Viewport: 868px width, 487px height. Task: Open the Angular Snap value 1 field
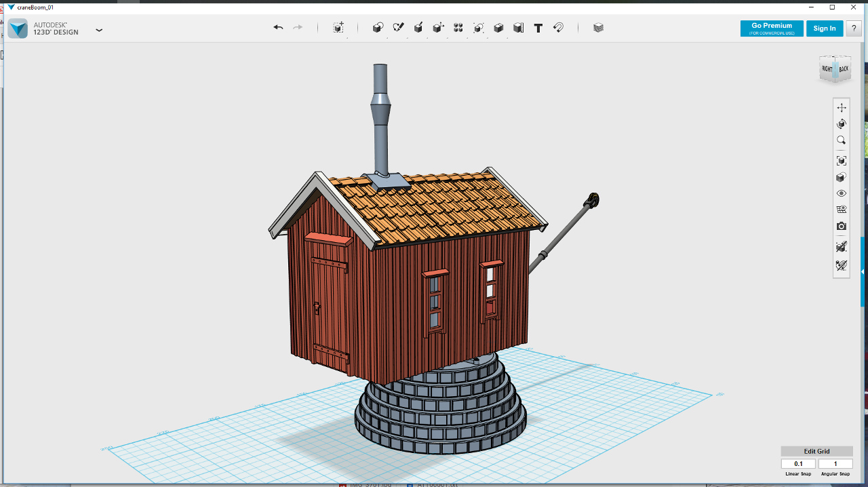point(835,464)
